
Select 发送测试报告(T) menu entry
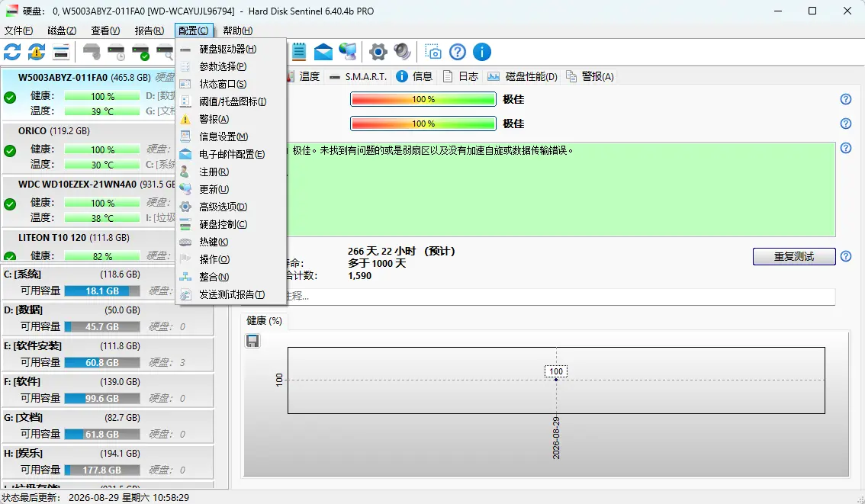click(231, 294)
